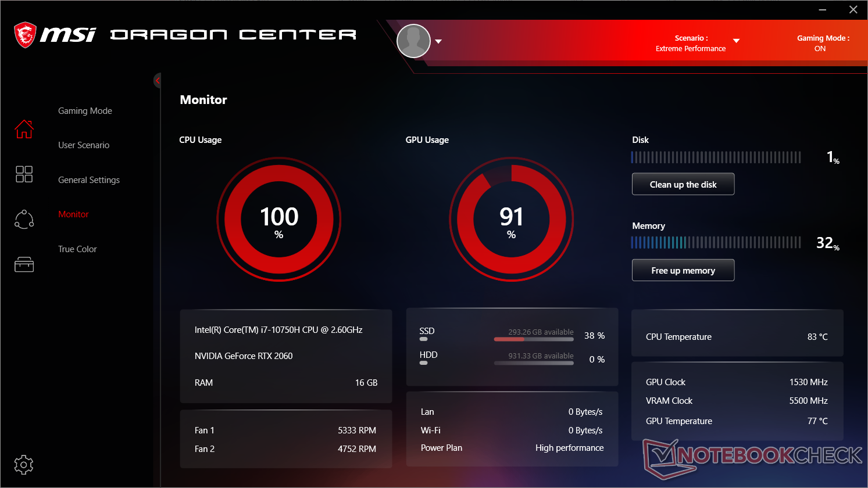
Task: Click the RAM 16 GB value
Action: point(366,383)
